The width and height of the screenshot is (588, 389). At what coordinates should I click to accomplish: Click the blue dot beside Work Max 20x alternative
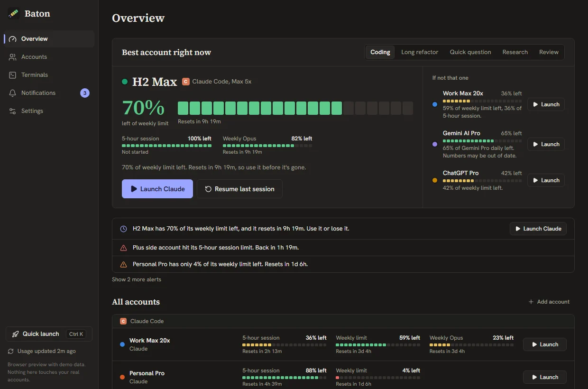435,104
